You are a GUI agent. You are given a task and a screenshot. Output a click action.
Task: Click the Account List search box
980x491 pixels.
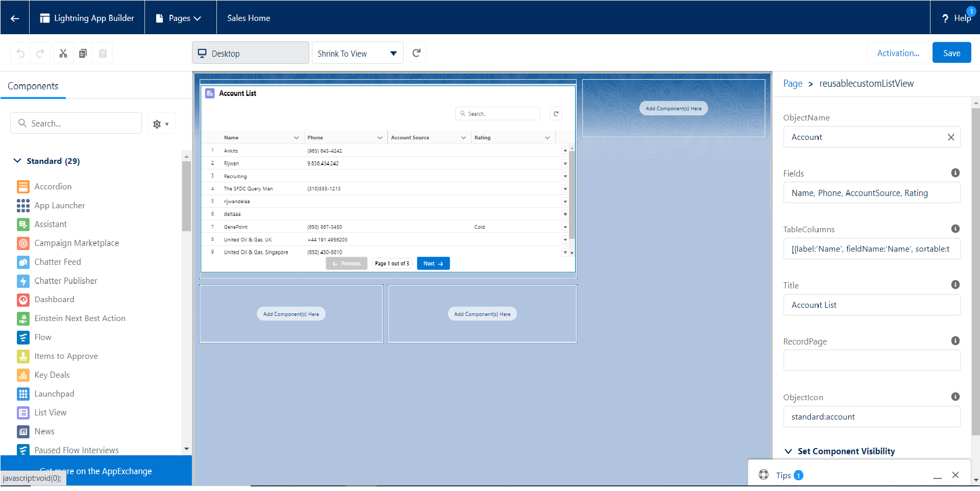pyautogui.click(x=498, y=114)
